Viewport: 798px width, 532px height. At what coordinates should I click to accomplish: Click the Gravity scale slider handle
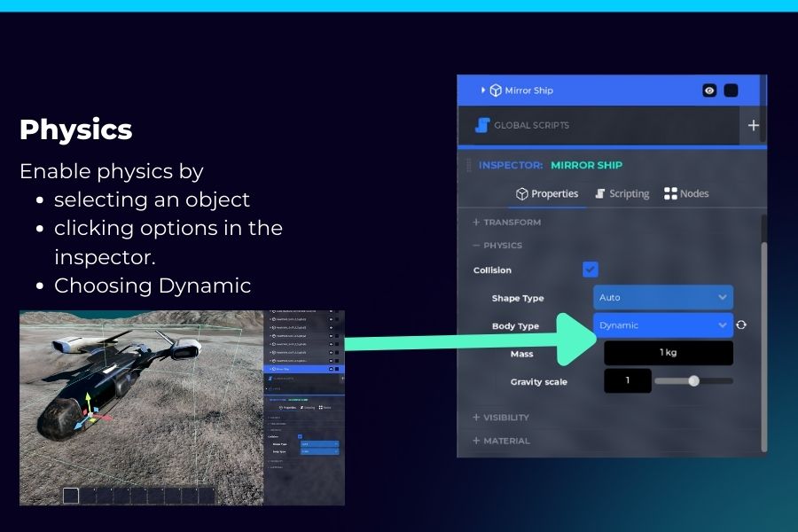(x=693, y=381)
